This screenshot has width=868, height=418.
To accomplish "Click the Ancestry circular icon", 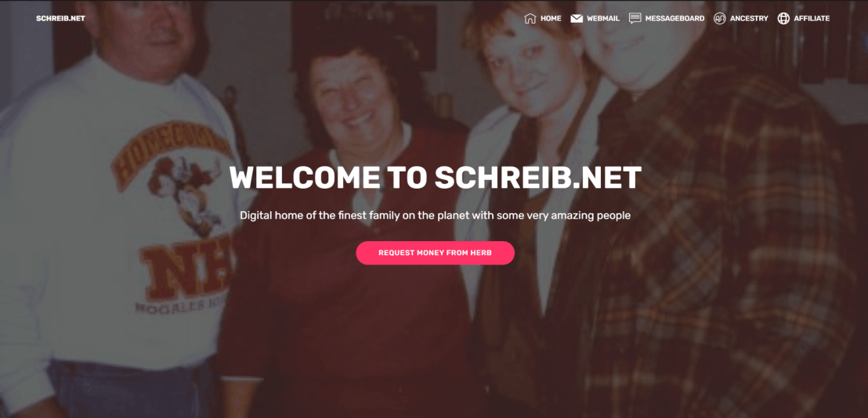I will click(720, 18).
